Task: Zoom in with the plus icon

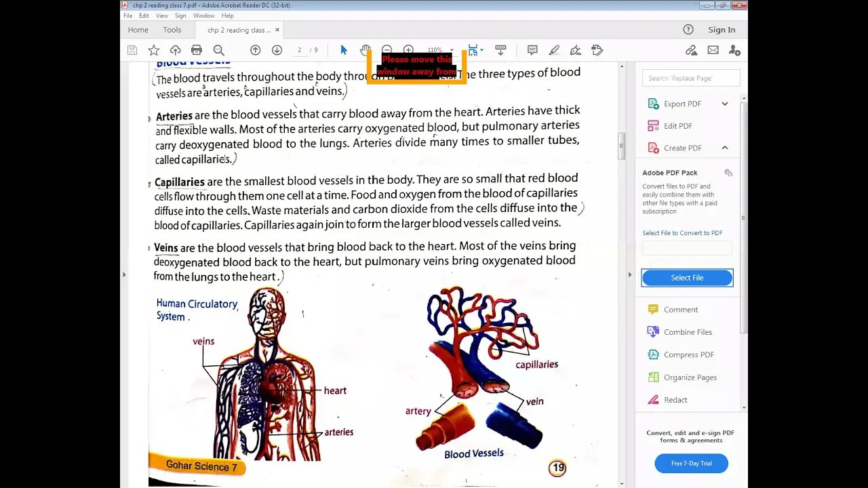Action: (x=408, y=50)
